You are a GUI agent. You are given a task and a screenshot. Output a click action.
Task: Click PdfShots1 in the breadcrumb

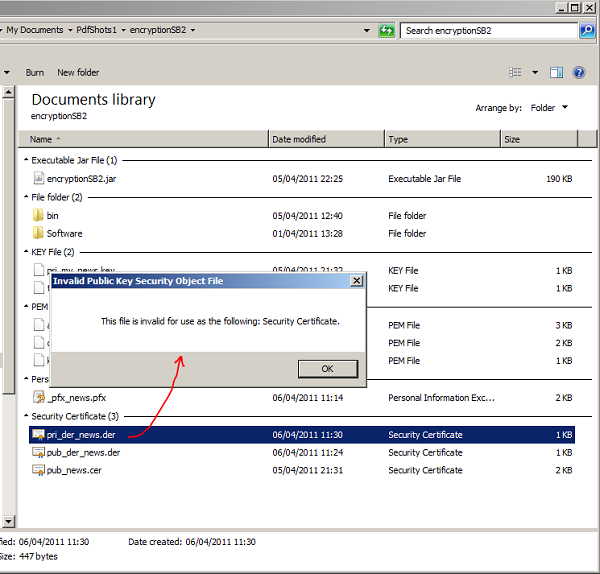[96, 30]
